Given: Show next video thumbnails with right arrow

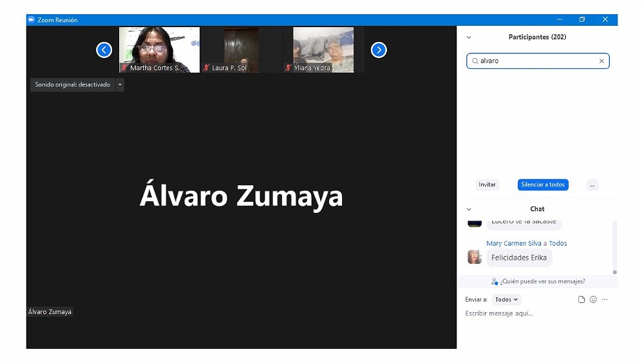Looking at the screenshot, I should 379,50.
